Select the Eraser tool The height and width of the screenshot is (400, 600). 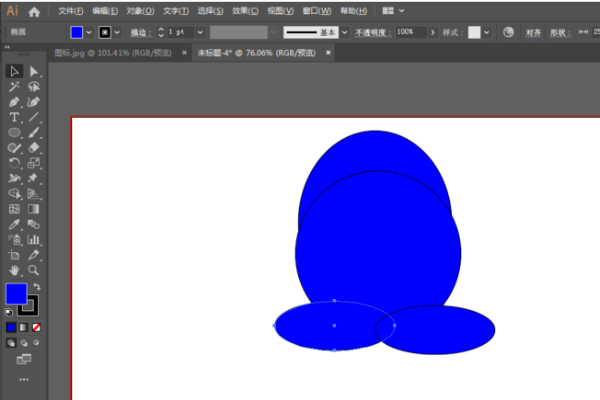(34, 147)
